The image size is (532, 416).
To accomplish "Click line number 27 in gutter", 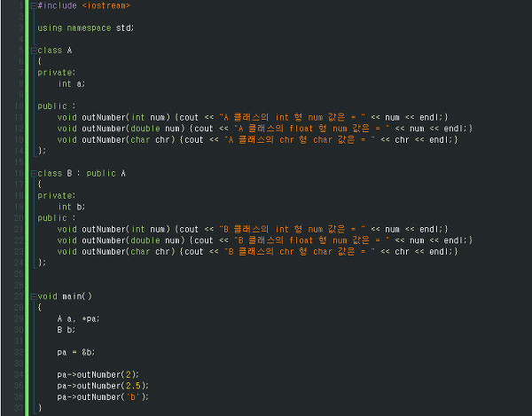I will [19, 296].
